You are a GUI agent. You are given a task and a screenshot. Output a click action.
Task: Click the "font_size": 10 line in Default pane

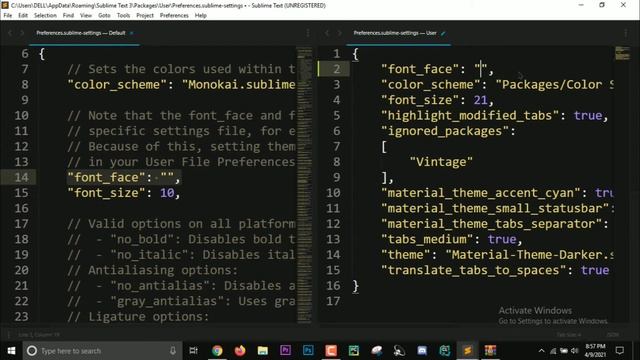(124, 193)
